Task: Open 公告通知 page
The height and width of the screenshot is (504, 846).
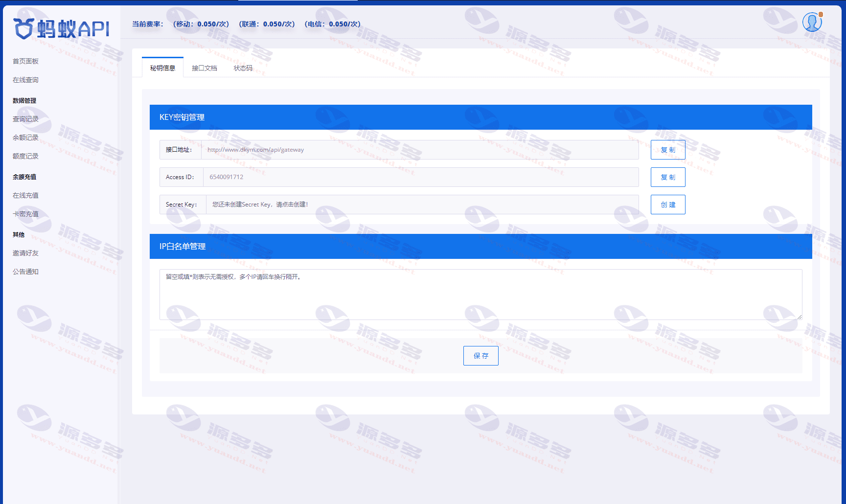Action: pos(25,272)
